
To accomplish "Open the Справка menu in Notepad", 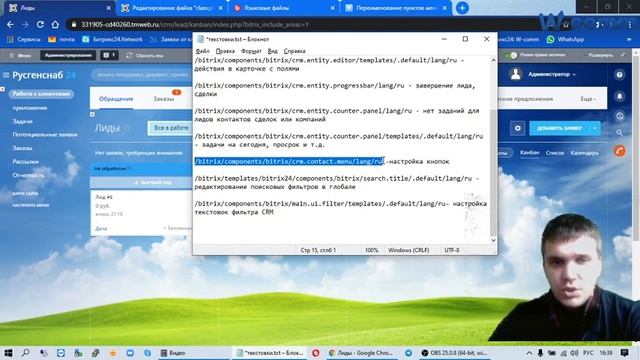I will [294, 51].
